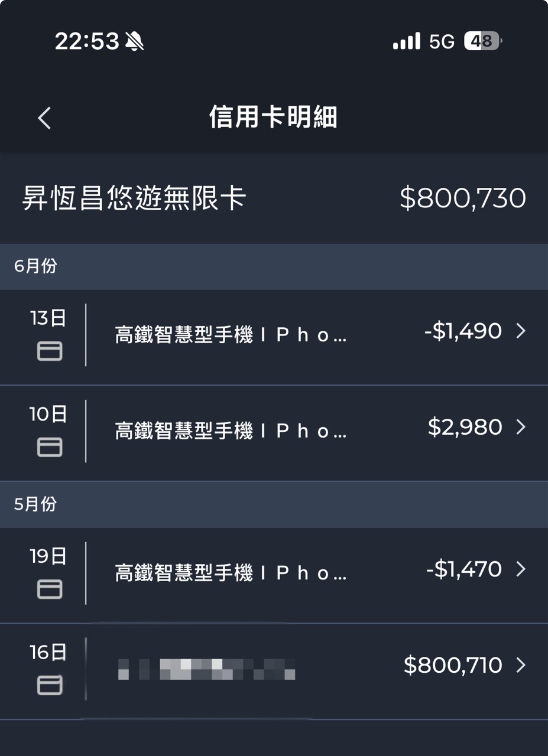Image resolution: width=548 pixels, height=756 pixels.
Task: Tap the back arrow in header
Action: [x=45, y=118]
